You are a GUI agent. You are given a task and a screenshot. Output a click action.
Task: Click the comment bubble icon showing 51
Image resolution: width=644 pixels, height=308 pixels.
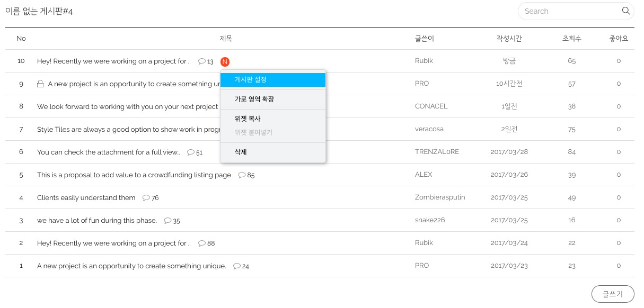(x=191, y=152)
